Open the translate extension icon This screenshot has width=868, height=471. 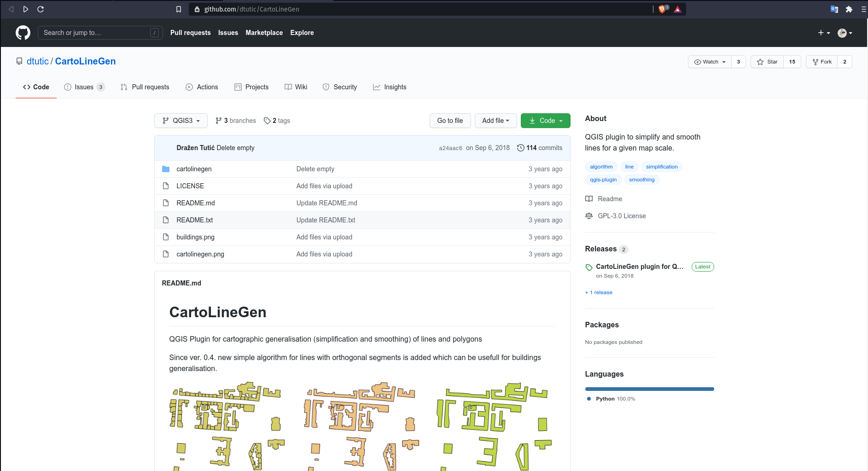pos(834,9)
